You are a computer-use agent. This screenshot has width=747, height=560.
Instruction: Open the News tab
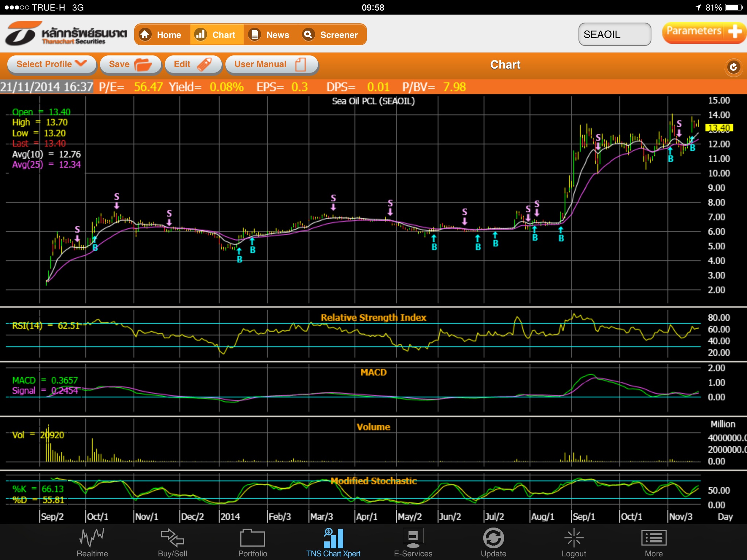pos(270,35)
